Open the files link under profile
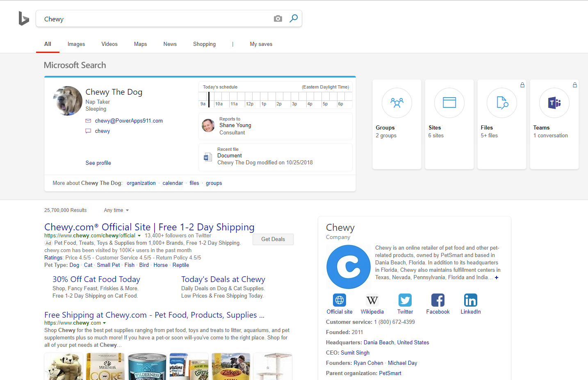Viewport: 588px width, 380px height. coord(194,183)
